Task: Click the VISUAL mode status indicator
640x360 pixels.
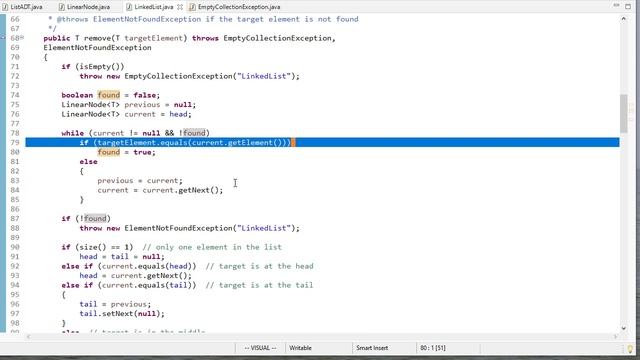Action: point(260,348)
